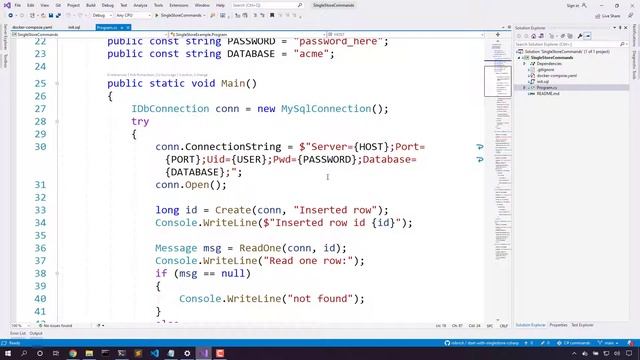
Task: Open Chrome from the taskbar
Action: click(73, 353)
